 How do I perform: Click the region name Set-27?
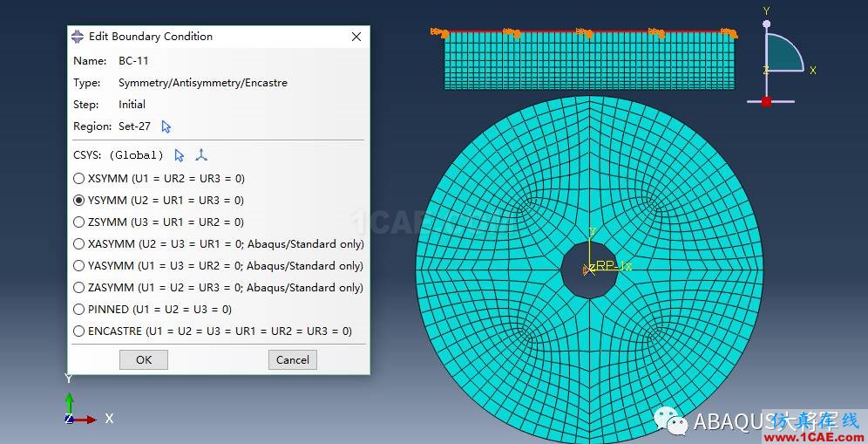click(134, 126)
